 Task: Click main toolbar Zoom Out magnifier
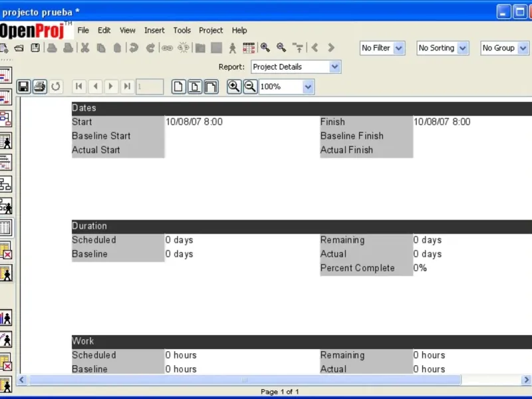[x=281, y=47]
